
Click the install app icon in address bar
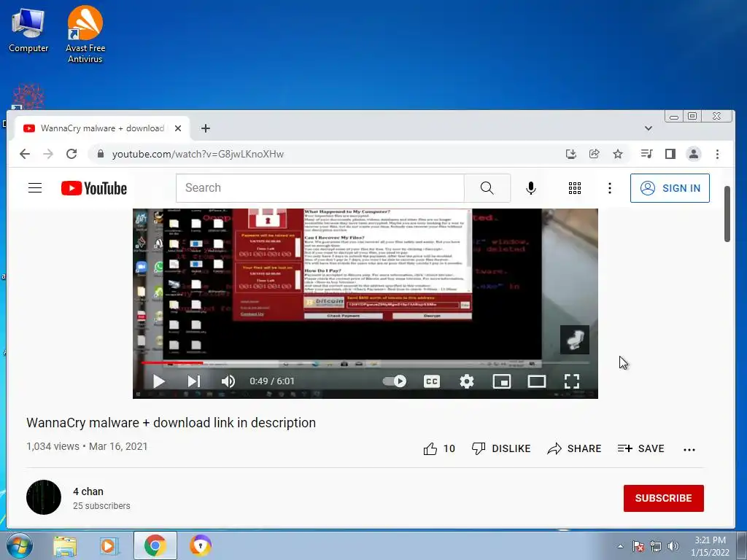570,154
